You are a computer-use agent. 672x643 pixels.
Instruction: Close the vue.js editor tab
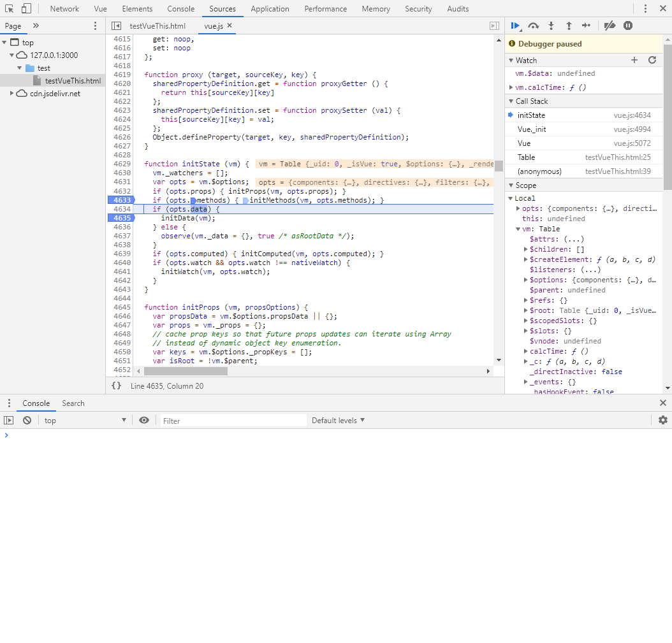point(230,25)
